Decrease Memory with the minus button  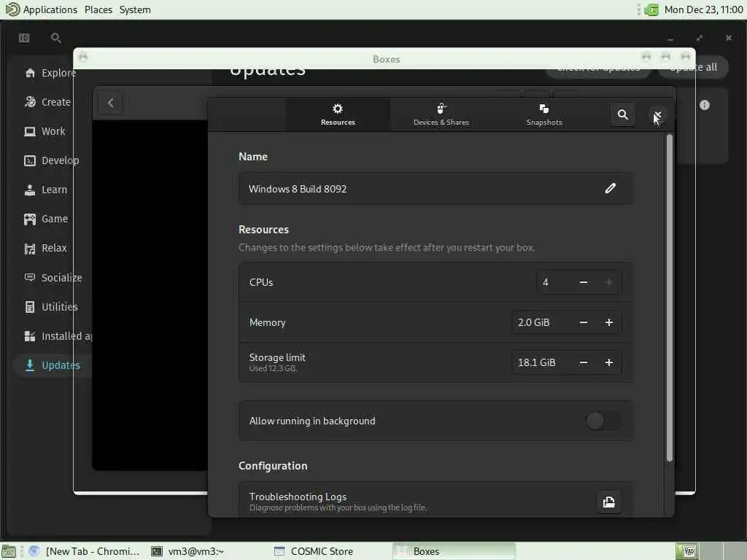tap(583, 322)
